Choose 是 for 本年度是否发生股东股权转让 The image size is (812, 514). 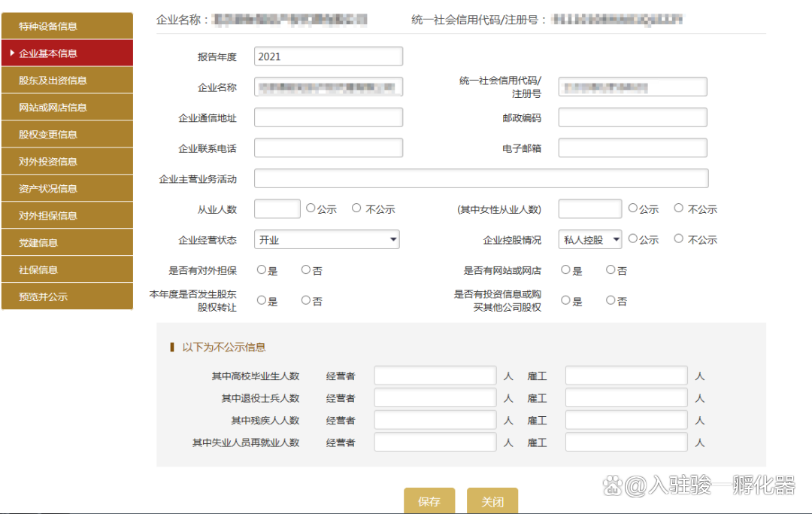pyautogui.click(x=262, y=300)
